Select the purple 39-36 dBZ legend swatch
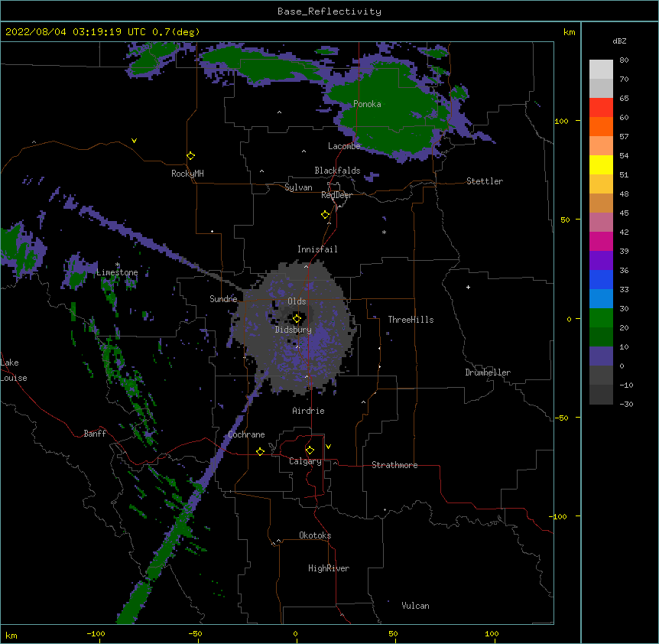Image resolution: width=659 pixels, height=644 pixels. click(601, 261)
